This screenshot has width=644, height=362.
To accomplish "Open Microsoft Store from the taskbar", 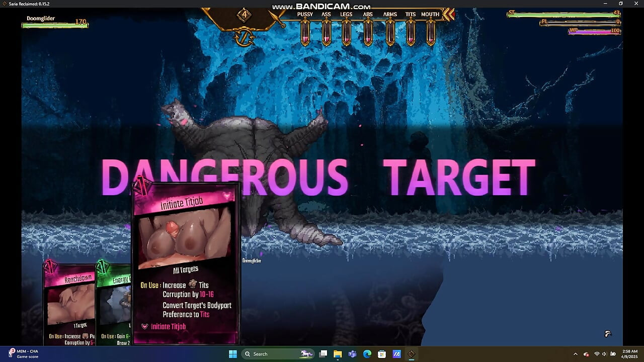I will (x=382, y=354).
